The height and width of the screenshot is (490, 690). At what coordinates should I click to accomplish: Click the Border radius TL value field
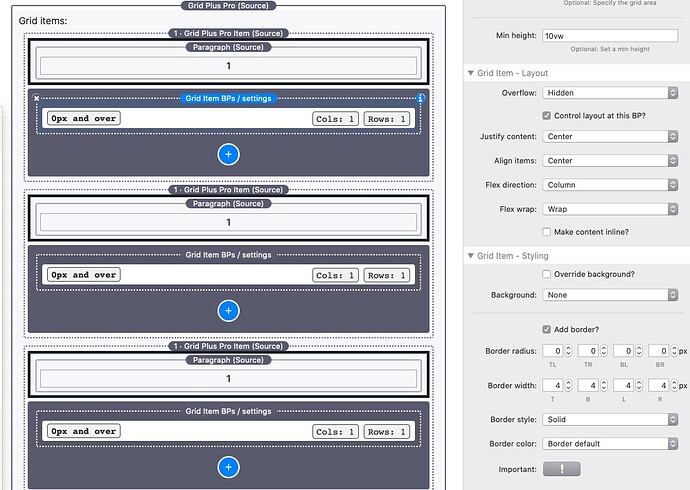[553, 351]
